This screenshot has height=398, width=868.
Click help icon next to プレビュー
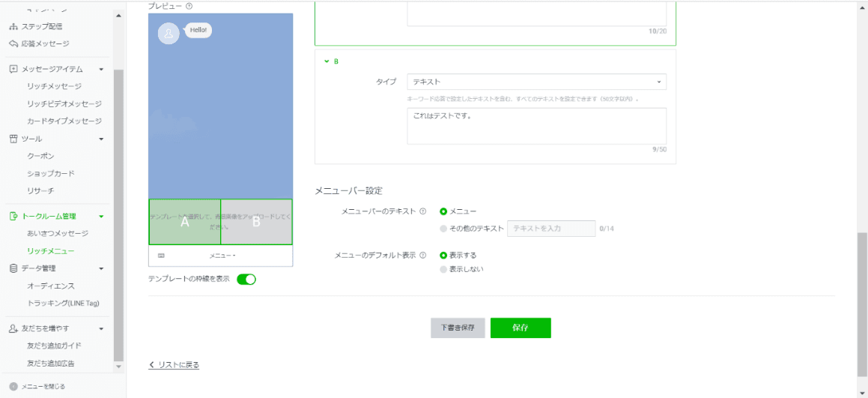tap(189, 6)
